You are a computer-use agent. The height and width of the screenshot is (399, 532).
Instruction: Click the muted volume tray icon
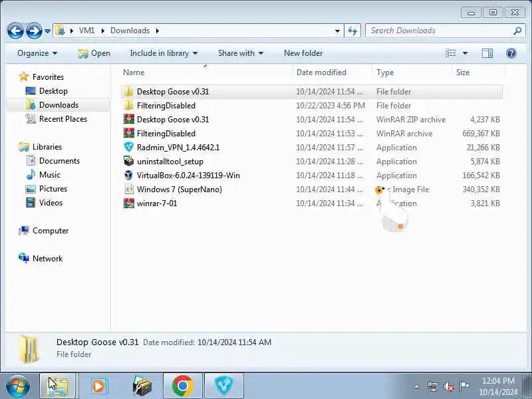449,386
